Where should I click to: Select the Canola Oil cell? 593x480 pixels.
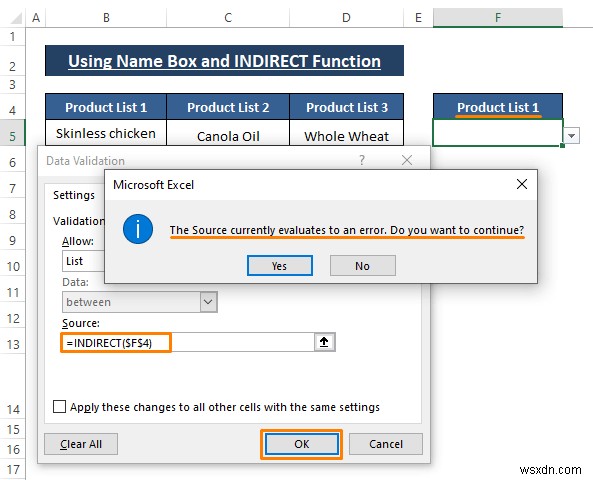(x=228, y=133)
